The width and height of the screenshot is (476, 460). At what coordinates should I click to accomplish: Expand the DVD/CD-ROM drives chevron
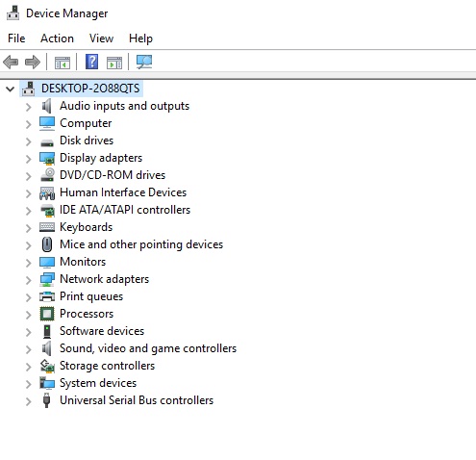[x=29, y=176]
